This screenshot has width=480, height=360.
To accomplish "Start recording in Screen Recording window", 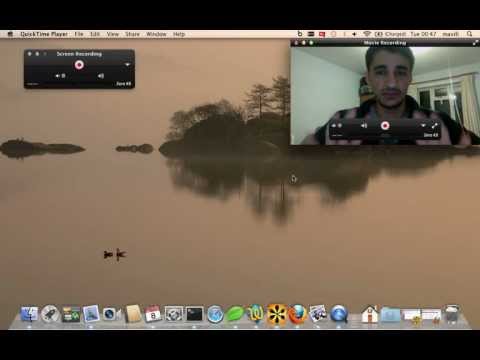I will click(79, 65).
